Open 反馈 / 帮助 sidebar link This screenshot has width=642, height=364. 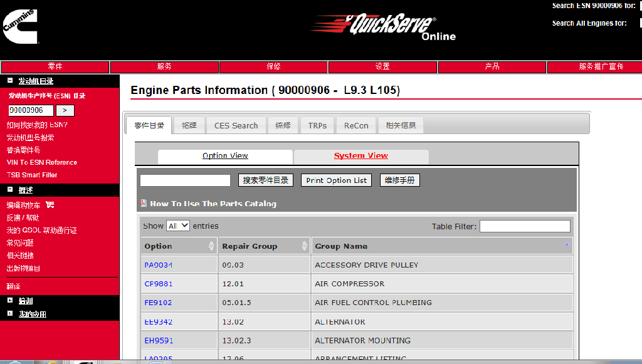23,217
